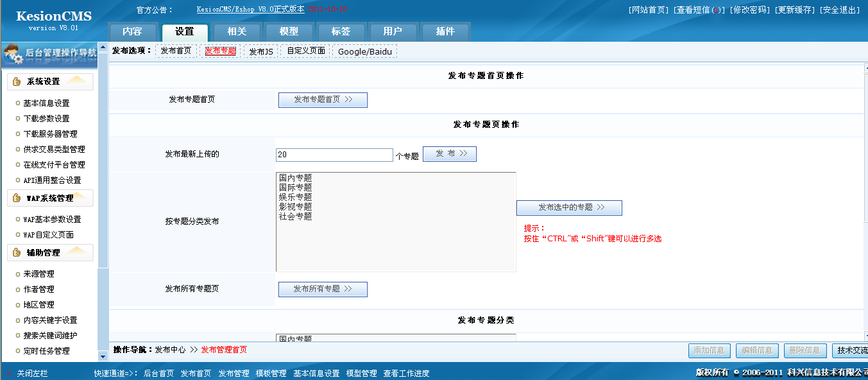This screenshot has width=868, height=380.
Task: Click the input field containing 20
Action: pos(334,155)
